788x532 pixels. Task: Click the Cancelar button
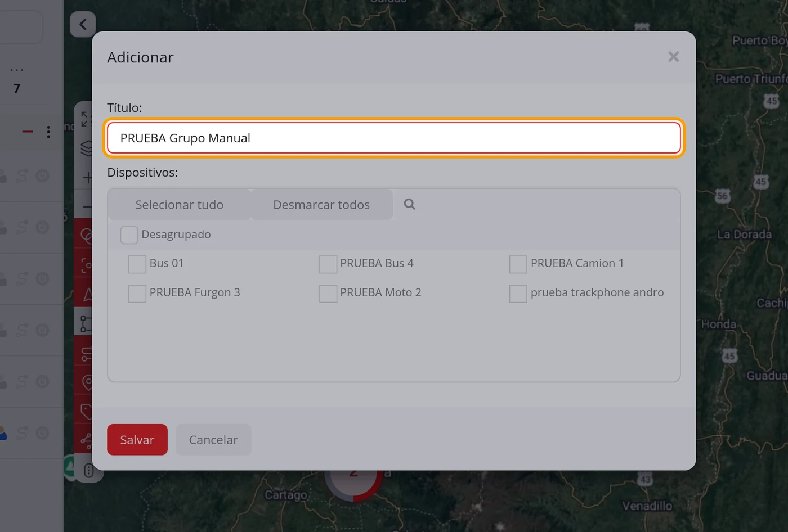point(213,440)
